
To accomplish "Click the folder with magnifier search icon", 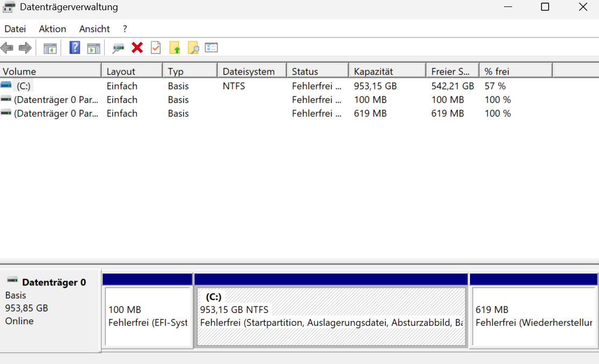I will 193,48.
